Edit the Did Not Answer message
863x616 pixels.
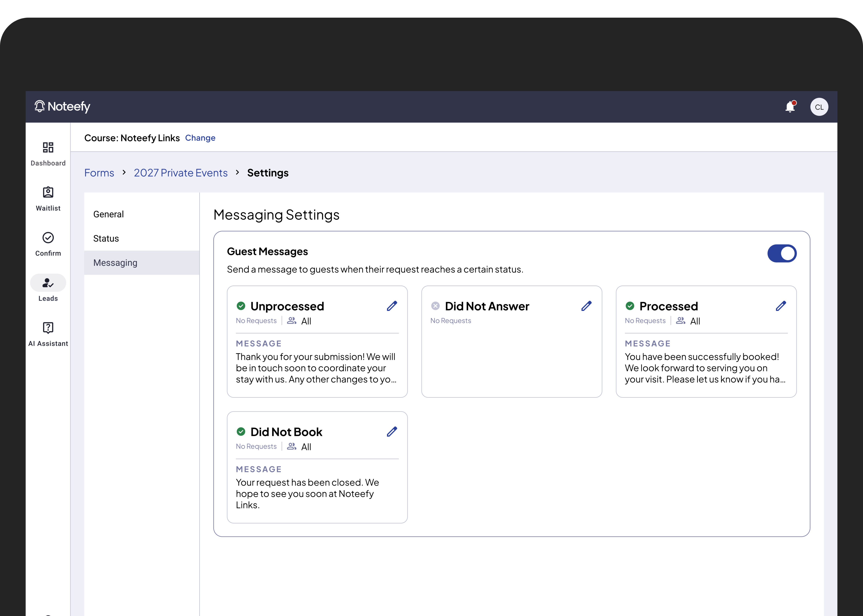click(586, 306)
